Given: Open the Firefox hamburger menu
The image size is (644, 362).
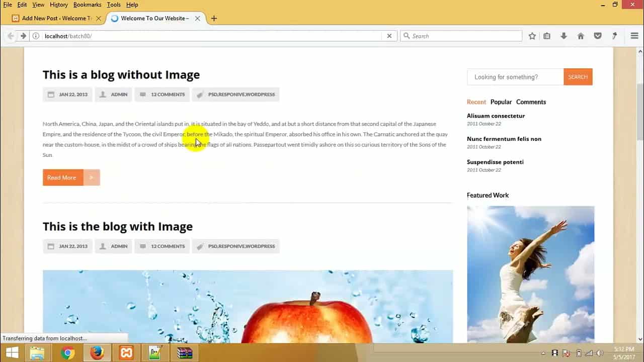Looking at the screenshot, I should [x=634, y=36].
